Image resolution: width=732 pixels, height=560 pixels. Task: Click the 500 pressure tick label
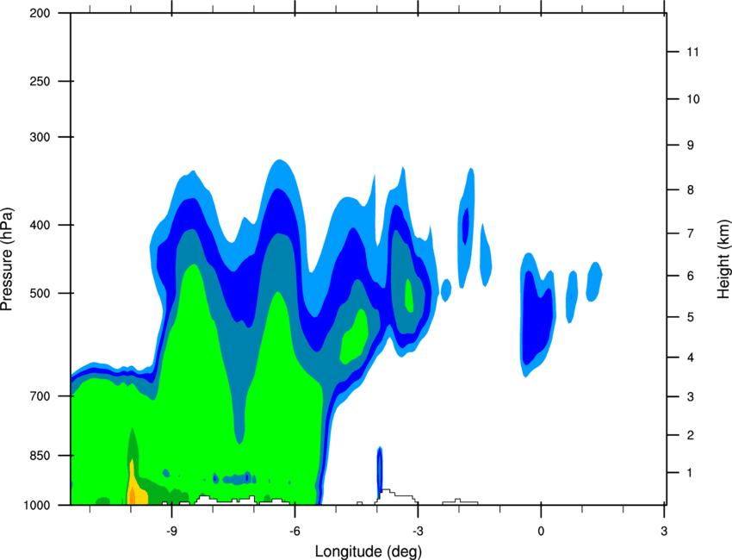40,293
